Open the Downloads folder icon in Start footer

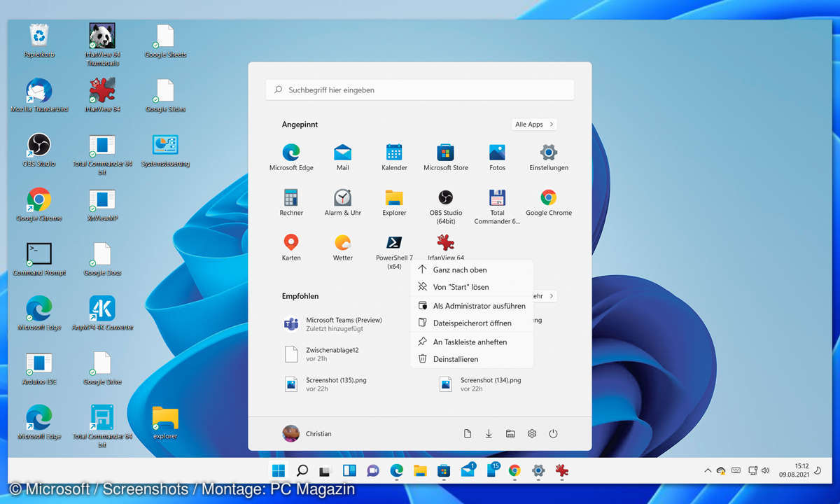[x=489, y=434]
